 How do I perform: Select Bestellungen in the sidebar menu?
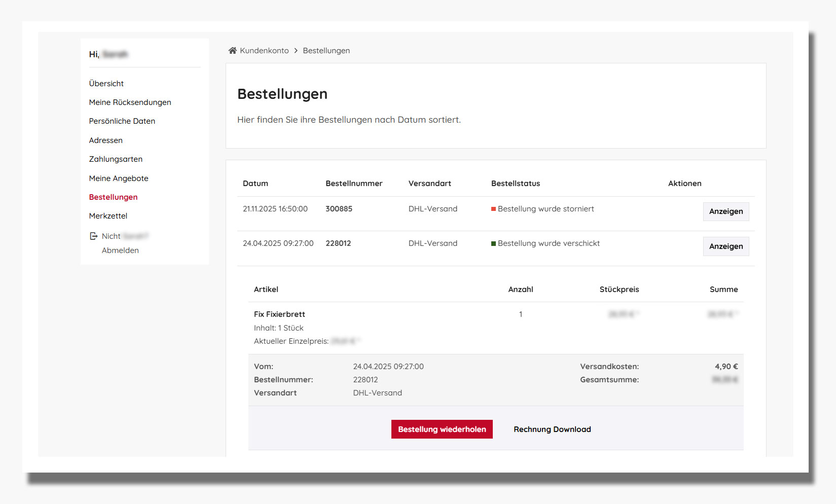[x=113, y=197]
